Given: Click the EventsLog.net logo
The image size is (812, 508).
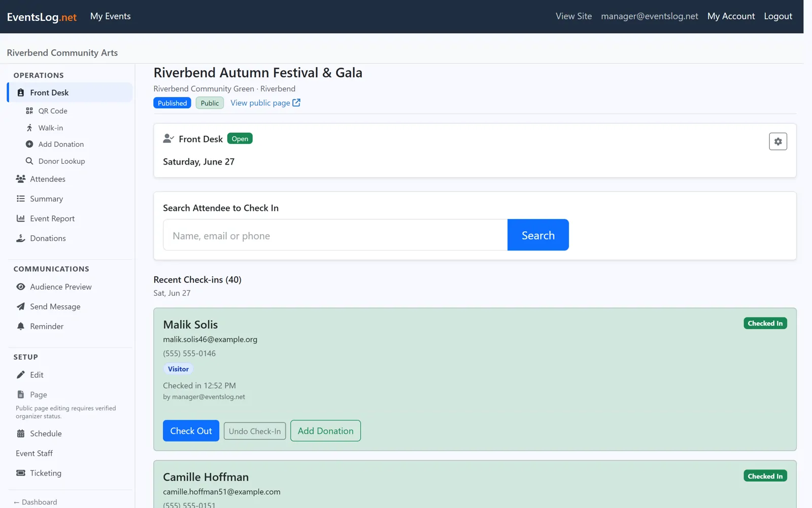Looking at the screenshot, I should [x=42, y=17].
